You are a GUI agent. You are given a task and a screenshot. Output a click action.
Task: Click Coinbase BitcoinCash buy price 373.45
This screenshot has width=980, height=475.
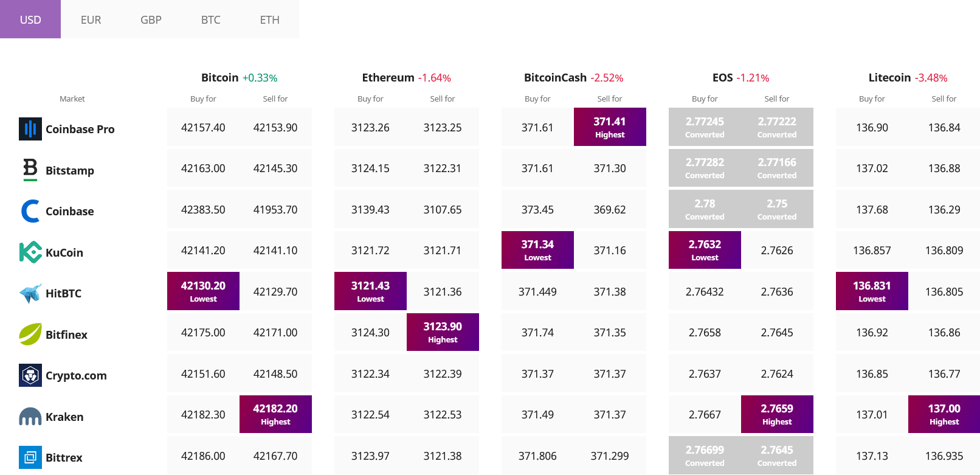pos(537,210)
